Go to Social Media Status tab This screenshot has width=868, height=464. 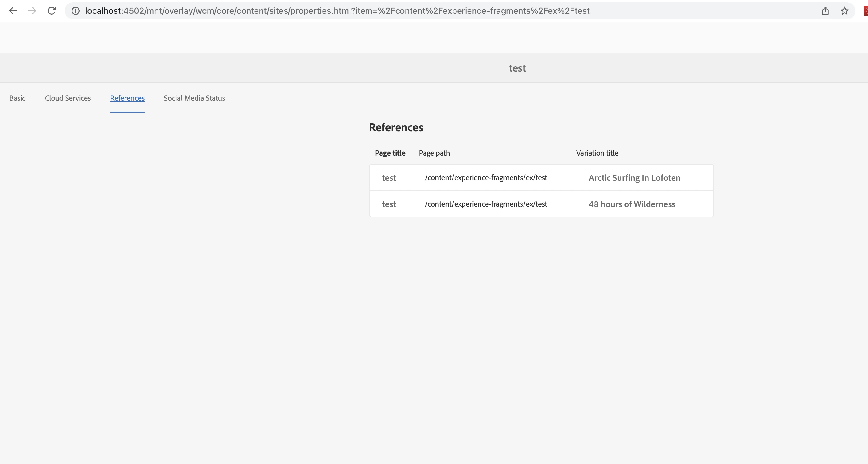[x=194, y=98]
